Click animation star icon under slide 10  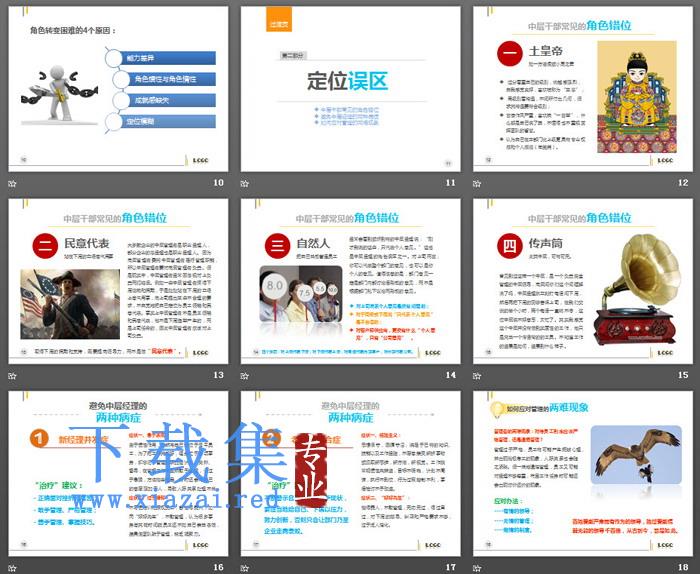[12, 183]
